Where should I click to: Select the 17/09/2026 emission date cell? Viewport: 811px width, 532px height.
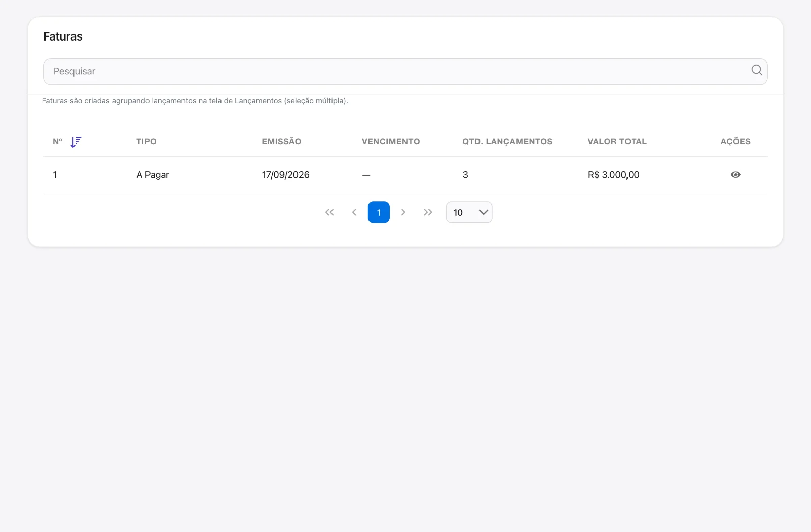click(285, 175)
